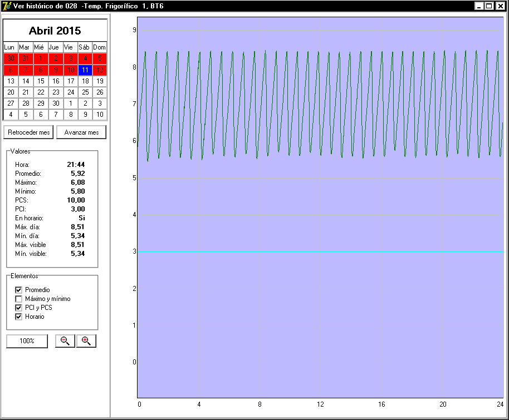Toggle the Horario checkbox
The width and height of the screenshot is (509, 420).
(x=18, y=317)
